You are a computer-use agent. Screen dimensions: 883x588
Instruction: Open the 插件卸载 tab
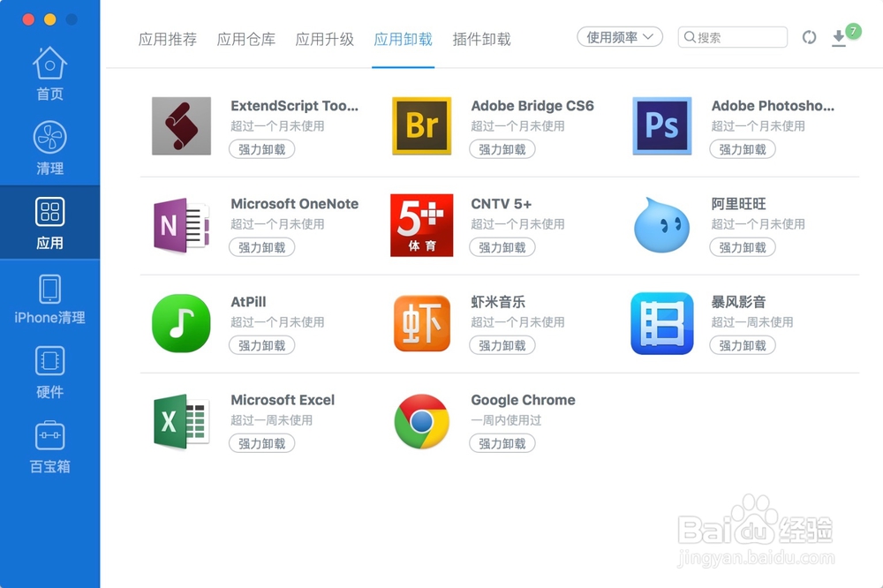click(x=481, y=39)
